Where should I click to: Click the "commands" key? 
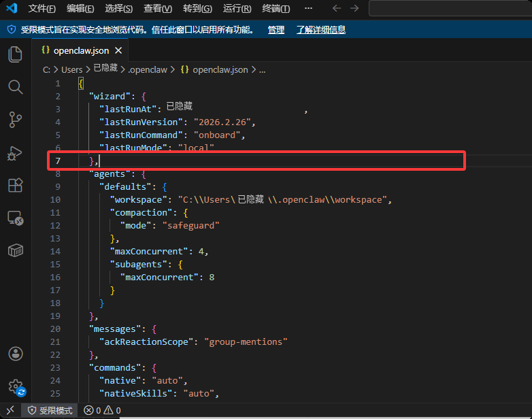click(115, 368)
